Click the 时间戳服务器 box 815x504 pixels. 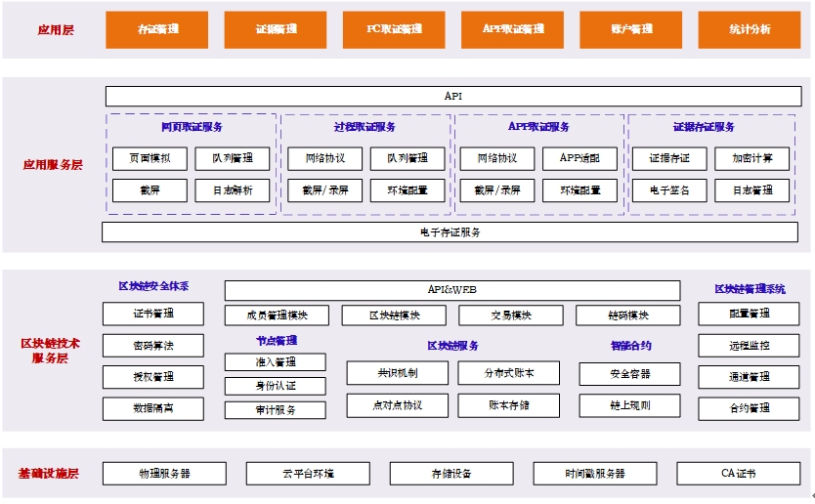coord(595,474)
